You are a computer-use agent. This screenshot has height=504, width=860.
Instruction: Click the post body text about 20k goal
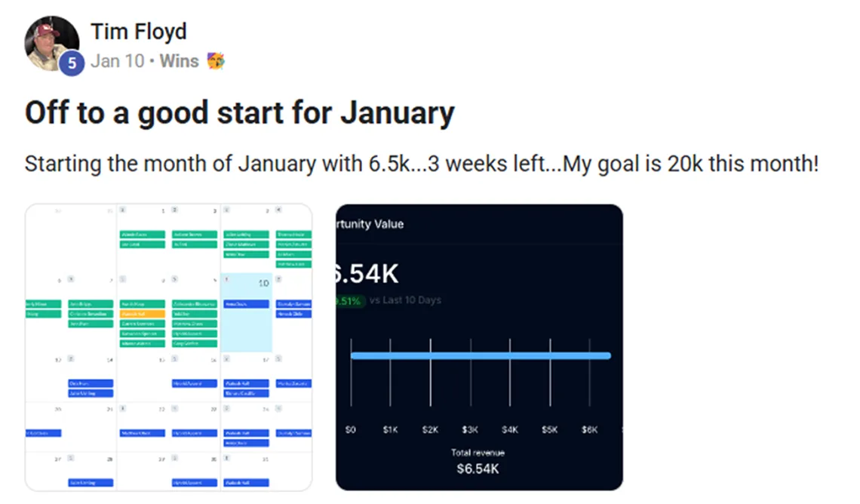point(421,164)
